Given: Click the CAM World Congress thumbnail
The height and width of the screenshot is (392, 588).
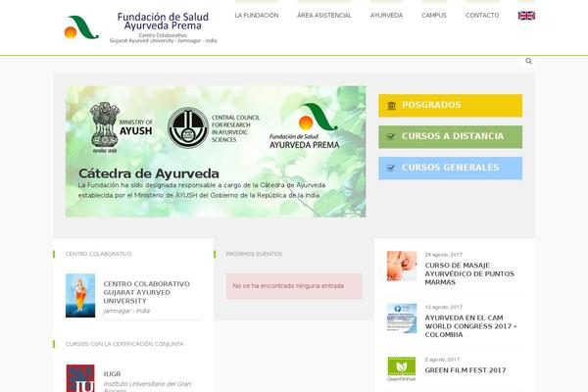Looking at the screenshot, I should (402, 318).
